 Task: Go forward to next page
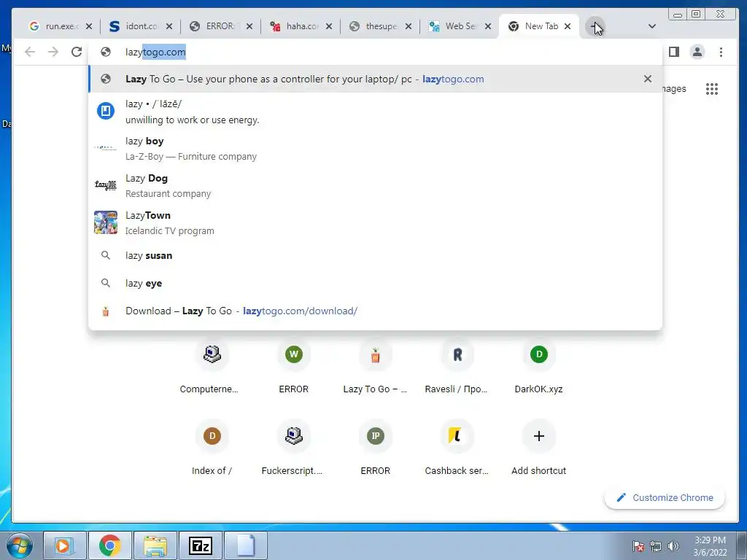(53, 52)
